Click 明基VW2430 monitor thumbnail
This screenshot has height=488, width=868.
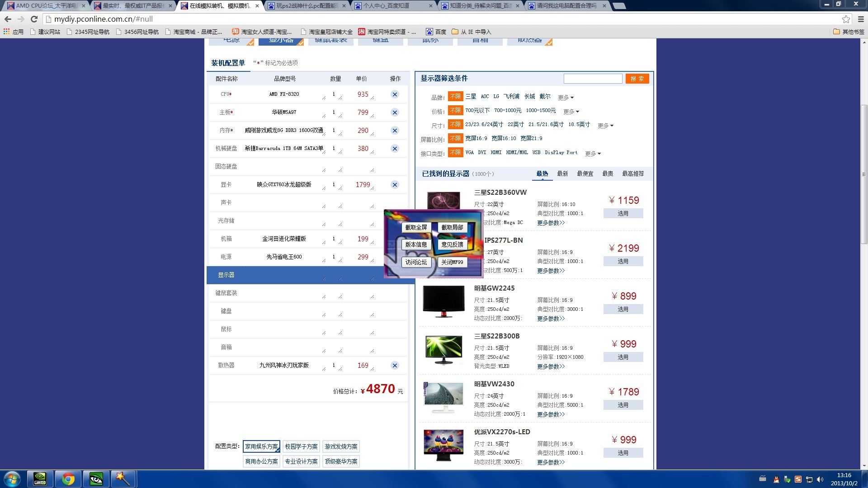point(443,398)
